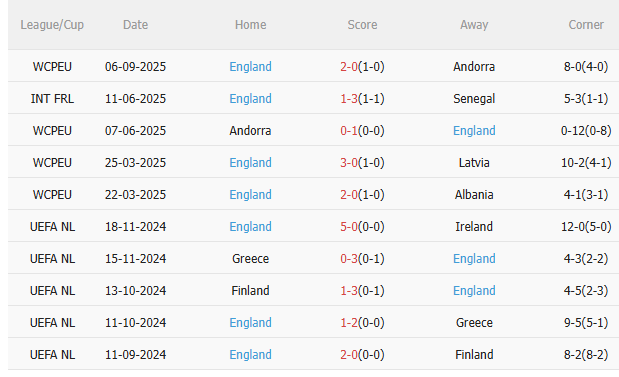619x377 pixels.
Task: Click the League/Cup column header
Action: click(x=52, y=24)
